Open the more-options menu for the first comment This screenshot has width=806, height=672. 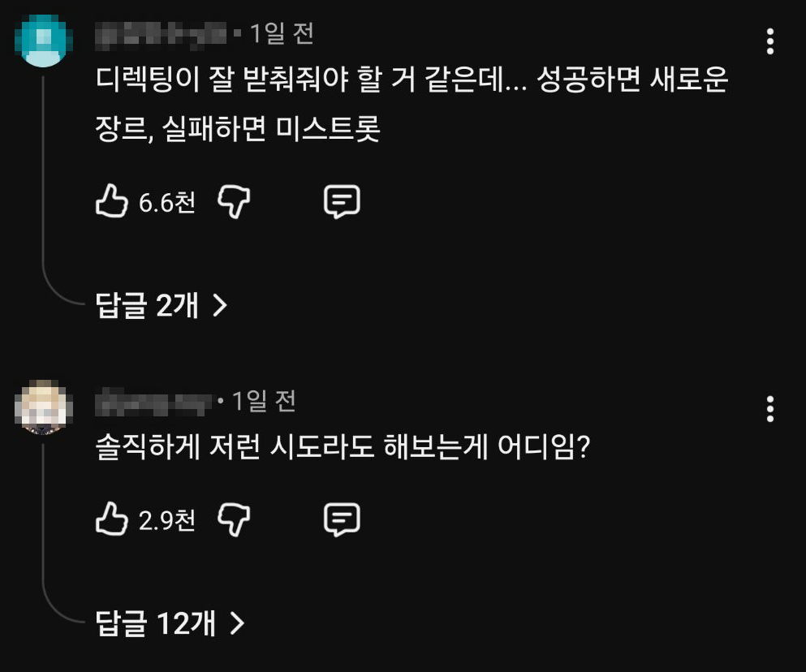coord(770,41)
